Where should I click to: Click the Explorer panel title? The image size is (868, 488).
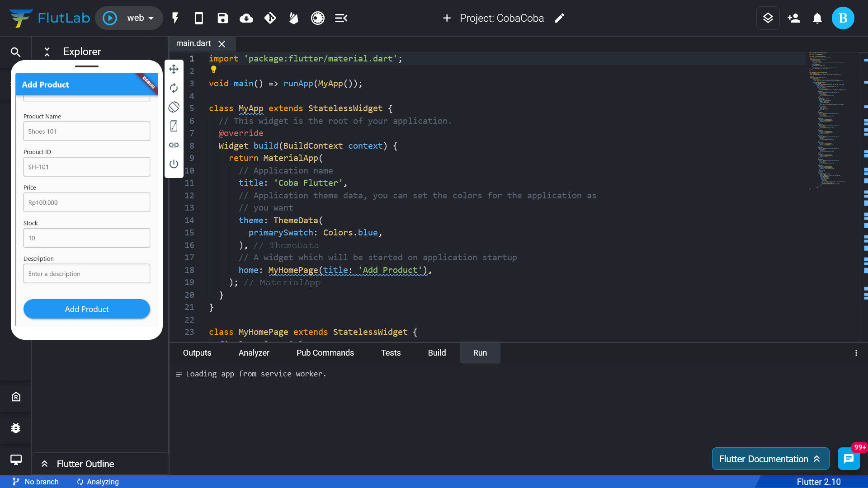(82, 52)
